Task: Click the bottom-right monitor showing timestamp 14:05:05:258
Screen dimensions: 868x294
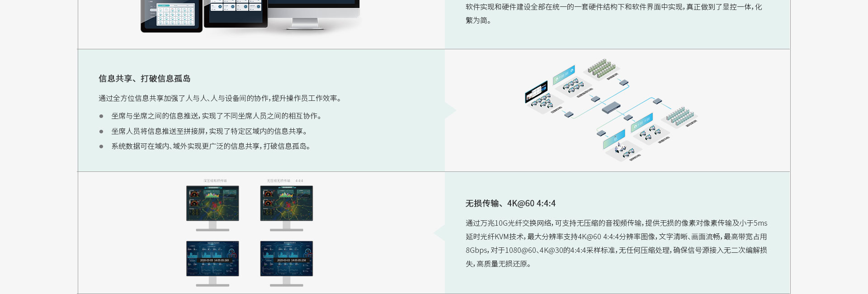Action: 286,259
